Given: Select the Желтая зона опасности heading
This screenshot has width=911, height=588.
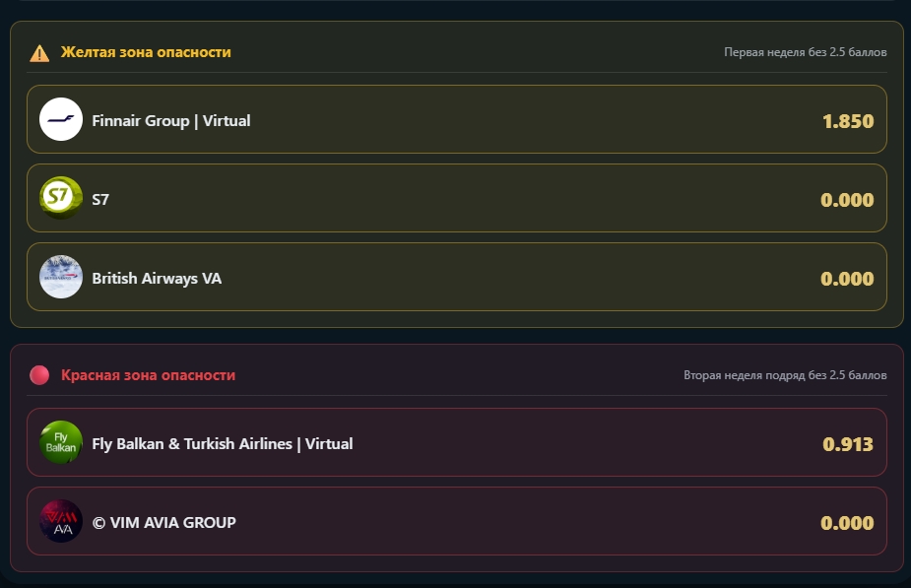Looking at the screenshot, I should point(146,52).
